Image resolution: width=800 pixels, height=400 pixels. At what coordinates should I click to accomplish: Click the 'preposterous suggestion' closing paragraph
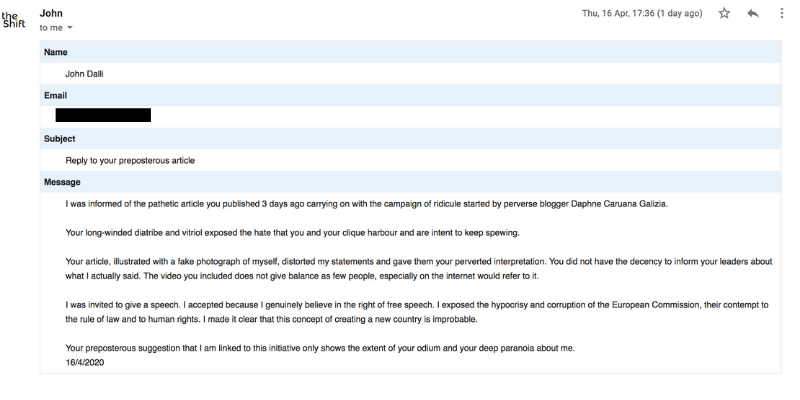click(x=320, y=348)
